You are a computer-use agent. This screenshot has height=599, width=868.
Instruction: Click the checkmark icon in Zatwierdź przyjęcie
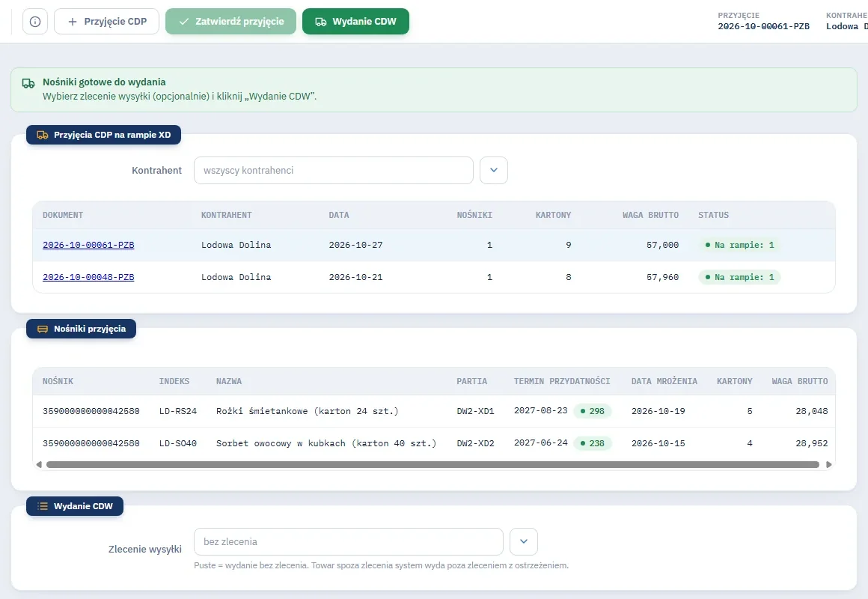tap(184, 22)
